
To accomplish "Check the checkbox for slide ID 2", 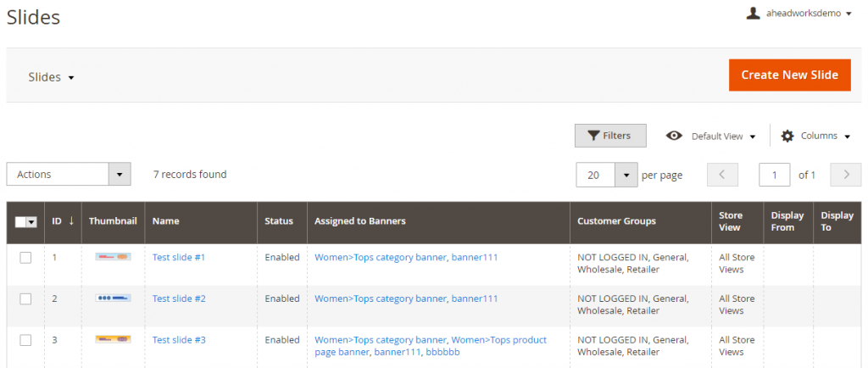I will tap(25, 298).
